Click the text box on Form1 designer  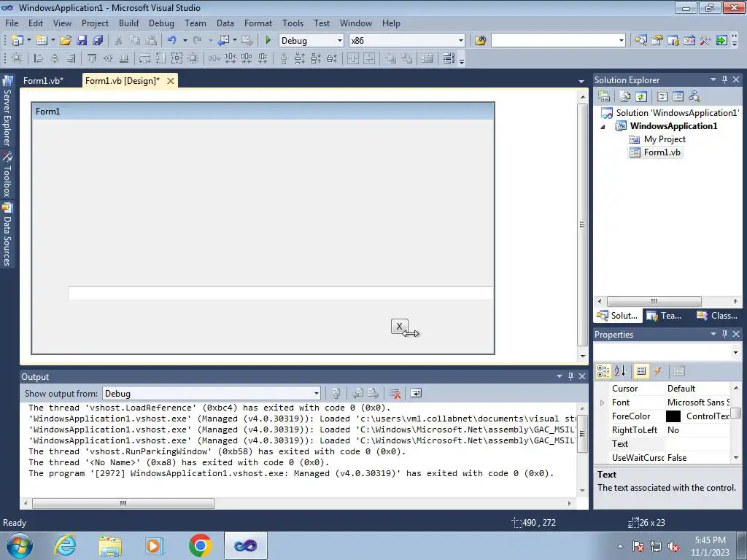(281, 293)
